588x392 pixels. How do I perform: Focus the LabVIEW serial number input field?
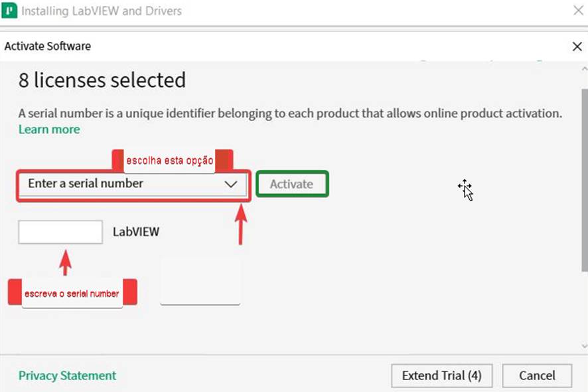(60, 232)
